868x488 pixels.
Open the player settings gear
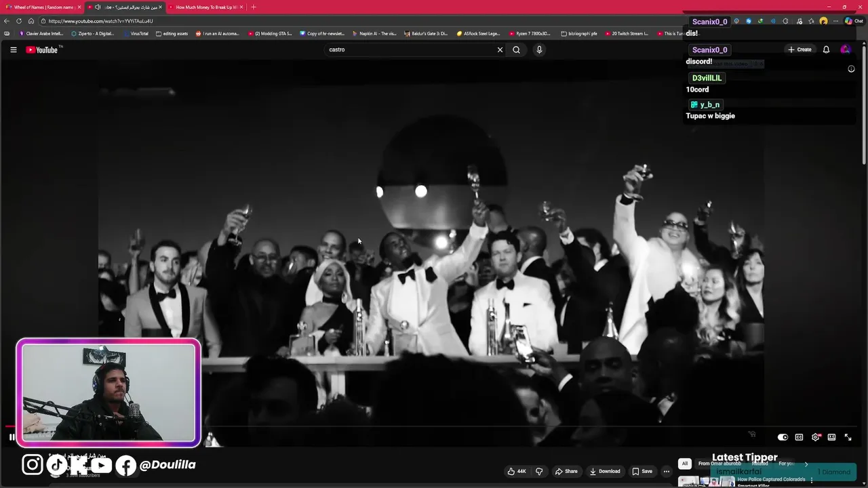pos(816,437)
